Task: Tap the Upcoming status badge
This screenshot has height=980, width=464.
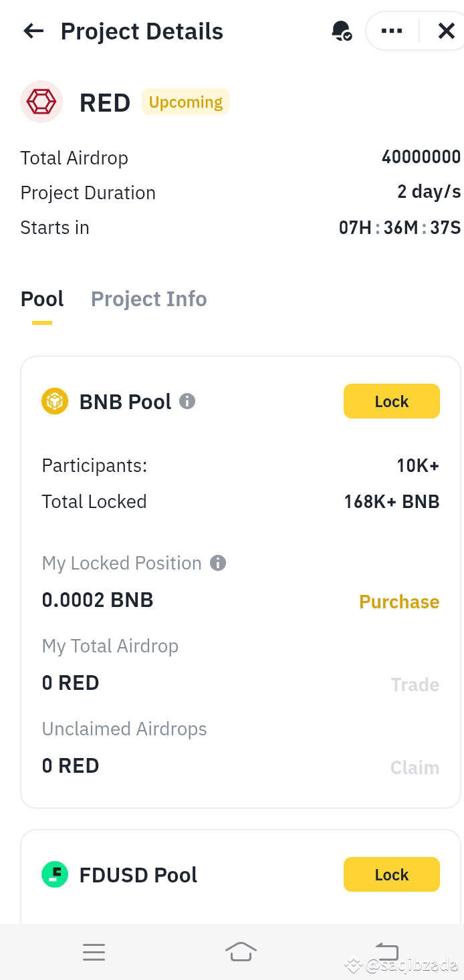Action: point(185,102)
